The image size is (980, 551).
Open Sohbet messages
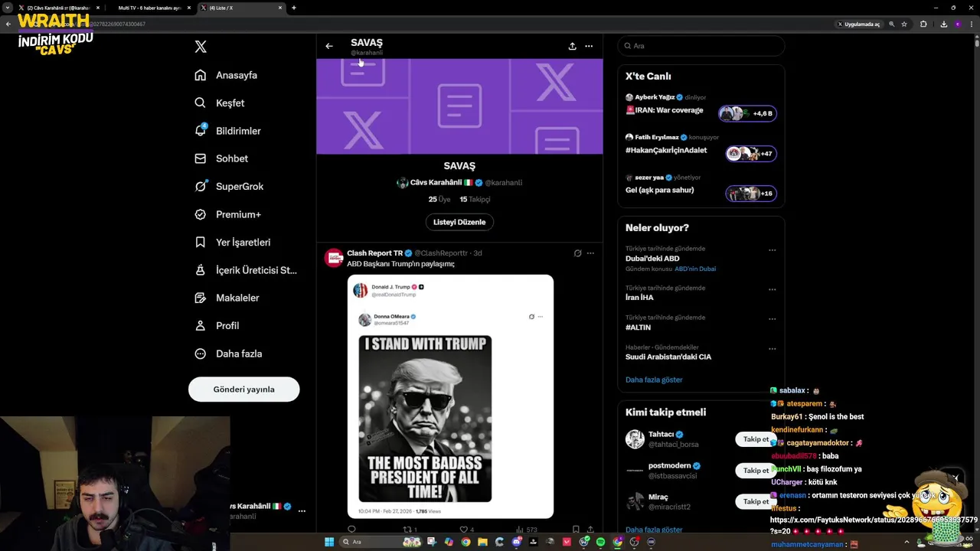(x=222, y=158)
